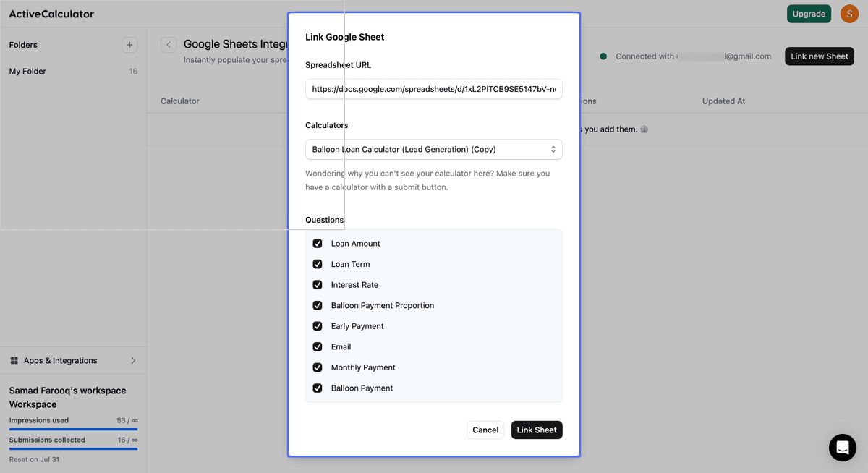Click the Link new Sheet button

(820, 56)
